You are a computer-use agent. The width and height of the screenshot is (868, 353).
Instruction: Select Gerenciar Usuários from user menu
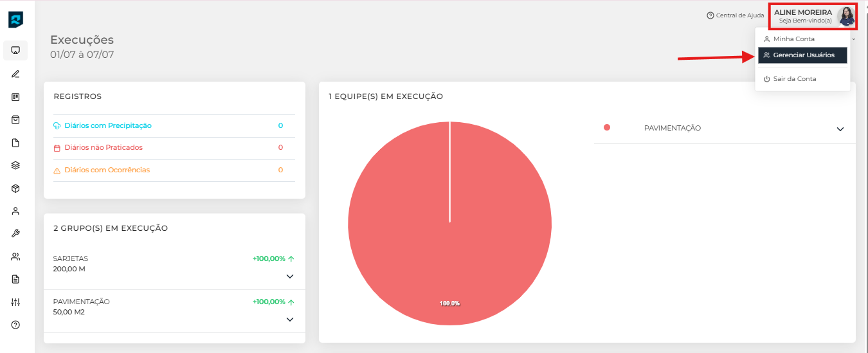803,55
